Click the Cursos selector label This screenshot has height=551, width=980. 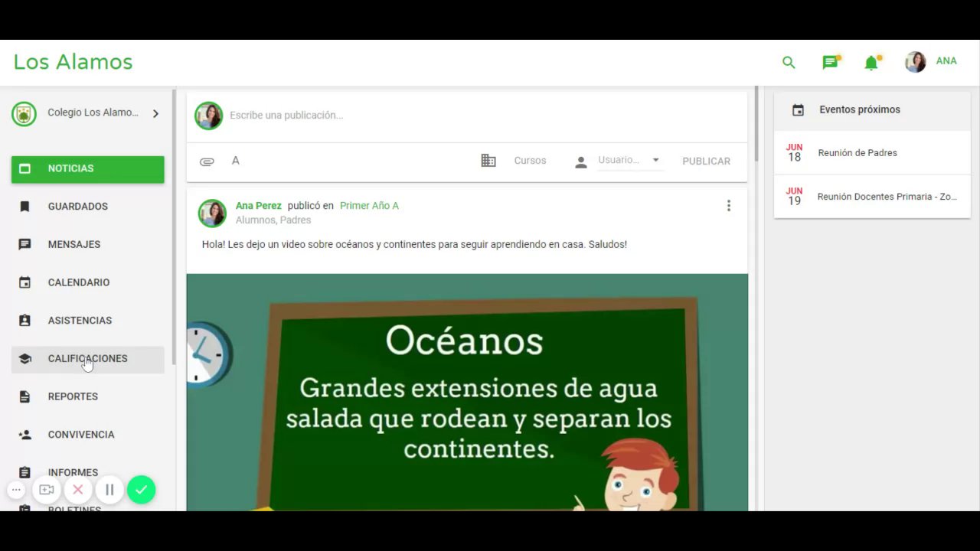click(x=530, y=161)
